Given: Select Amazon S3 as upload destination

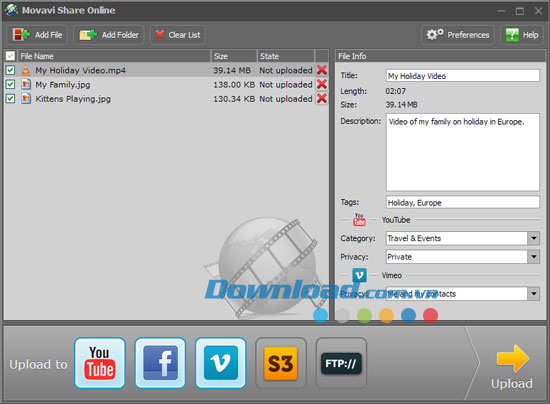Looking at the screenshot, I should [x=281, y=363].
